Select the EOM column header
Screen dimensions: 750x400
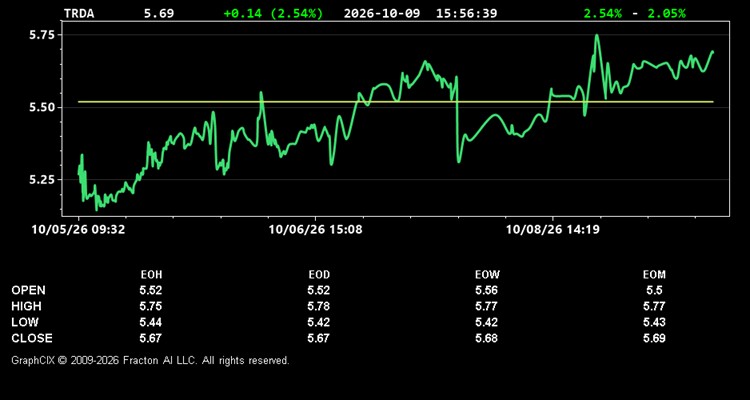pos(654,275)
